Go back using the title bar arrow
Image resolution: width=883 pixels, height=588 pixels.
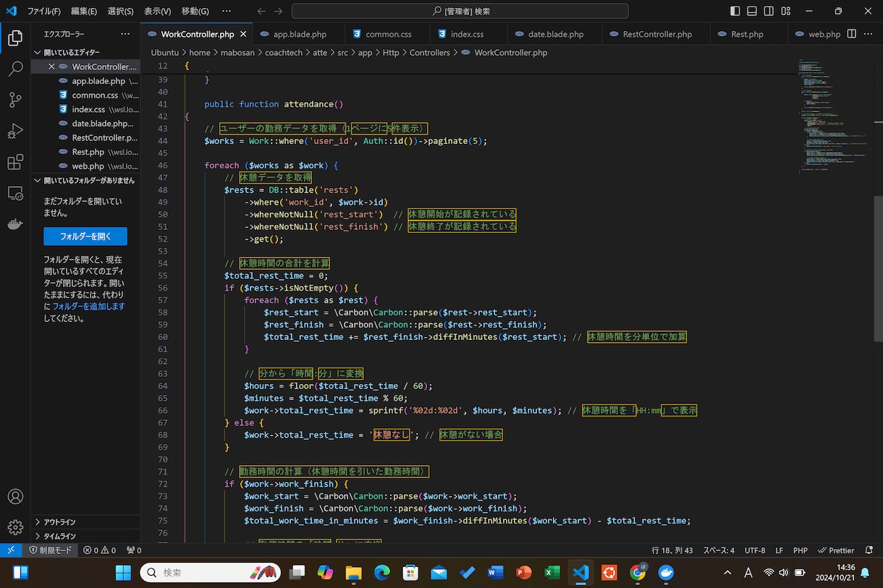(261, 11)
